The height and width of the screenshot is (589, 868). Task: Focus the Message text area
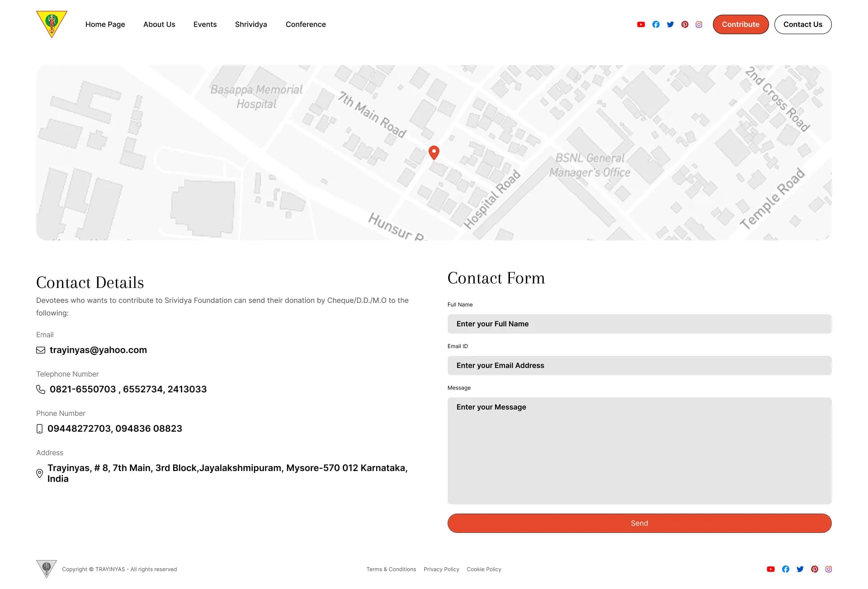click(x=639, y=451)
